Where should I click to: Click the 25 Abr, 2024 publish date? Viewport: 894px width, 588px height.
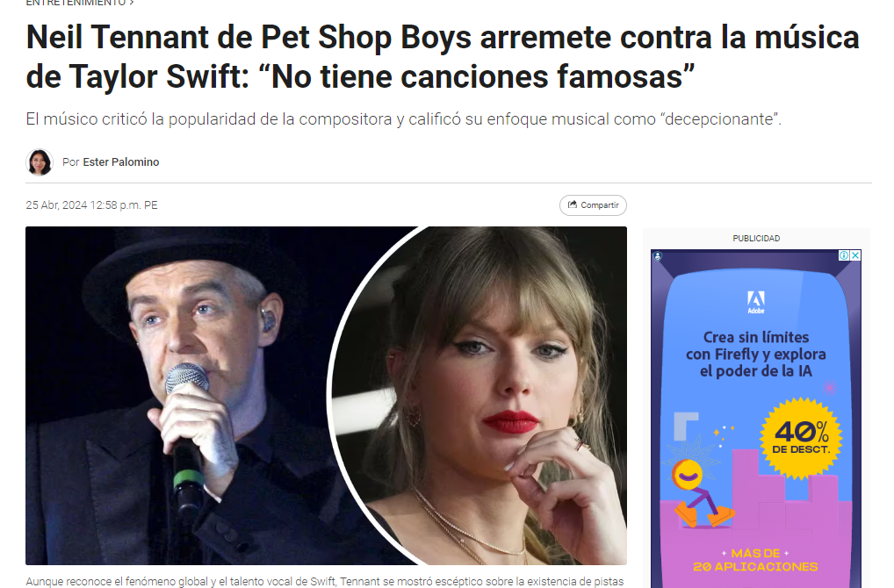(92, 205)
